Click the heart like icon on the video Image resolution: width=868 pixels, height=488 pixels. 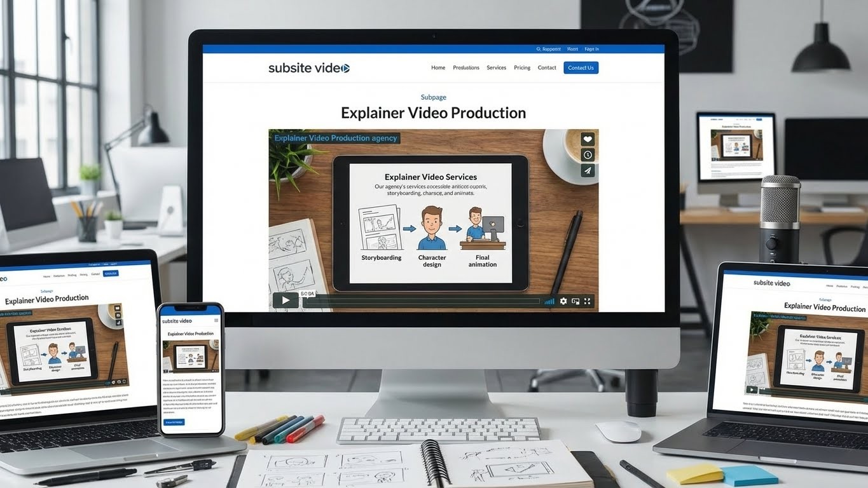tap(588, 140)
